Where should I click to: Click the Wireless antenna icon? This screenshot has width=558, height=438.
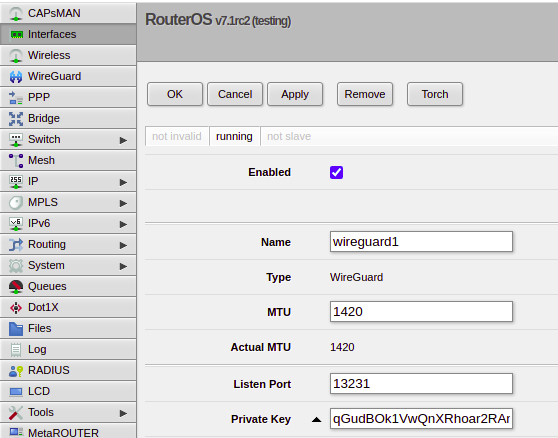(x=16, y=56)
